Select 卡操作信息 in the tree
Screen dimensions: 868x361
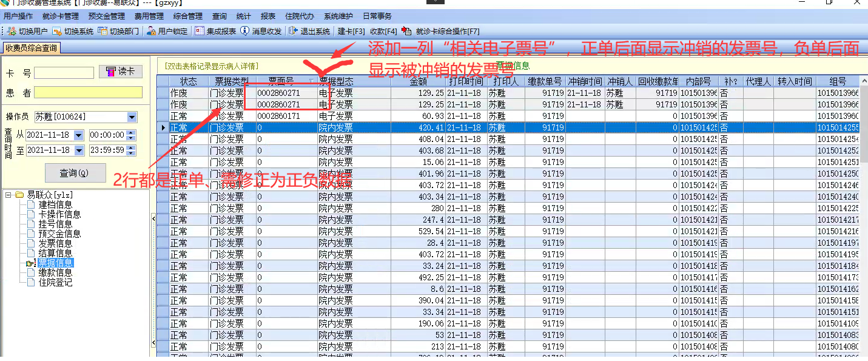pyautogui.click(x=59, y=214)
